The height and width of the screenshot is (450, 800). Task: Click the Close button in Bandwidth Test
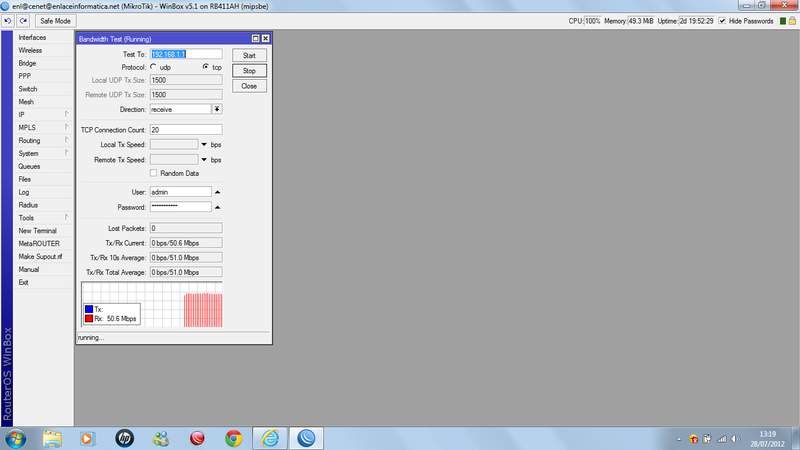249,86
